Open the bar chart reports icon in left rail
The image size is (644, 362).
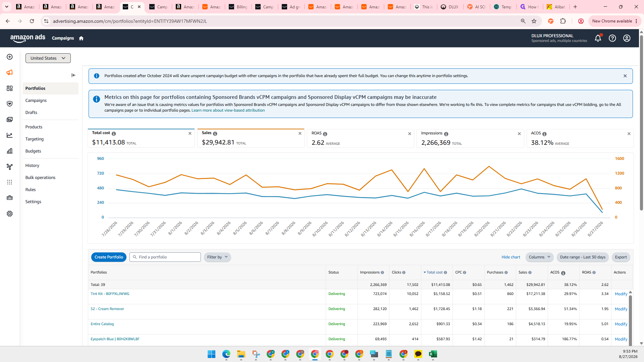click(x=10, y=151)
